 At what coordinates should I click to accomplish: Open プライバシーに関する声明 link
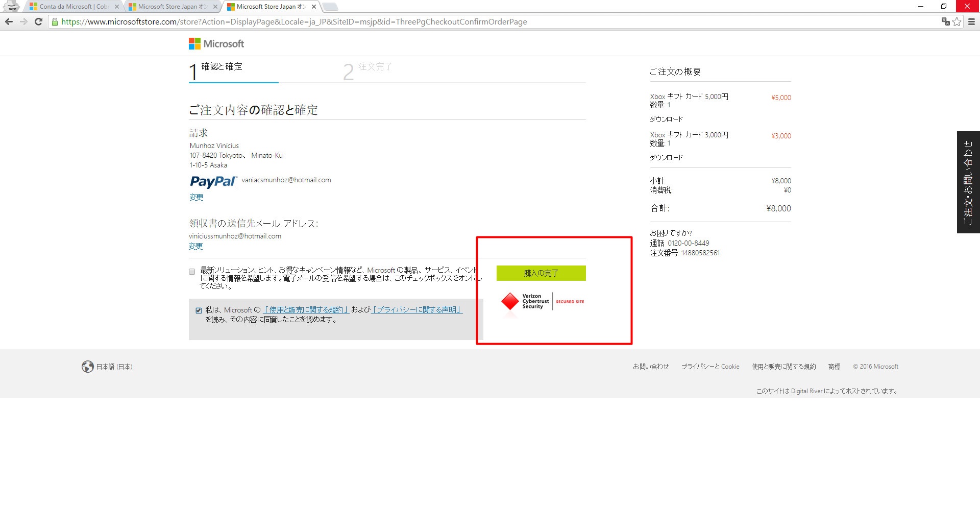tap(417, 310)
